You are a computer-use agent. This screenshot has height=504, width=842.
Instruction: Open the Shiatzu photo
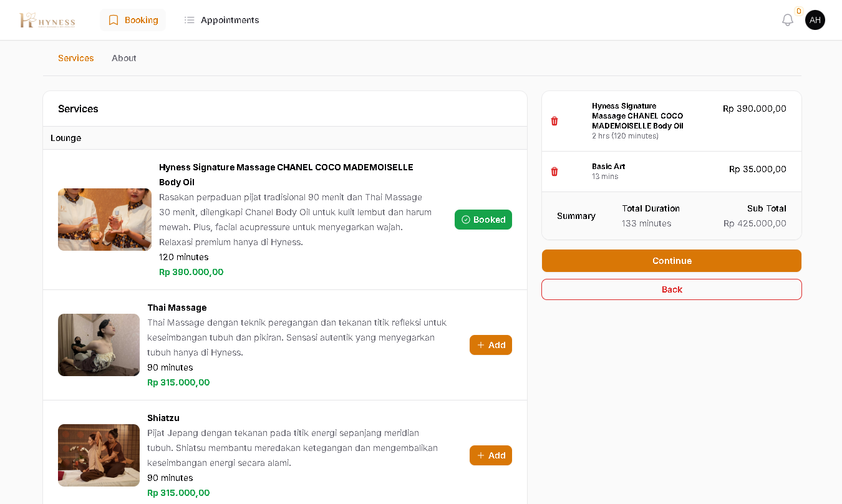pyautogui.click(x=99, y=455)
